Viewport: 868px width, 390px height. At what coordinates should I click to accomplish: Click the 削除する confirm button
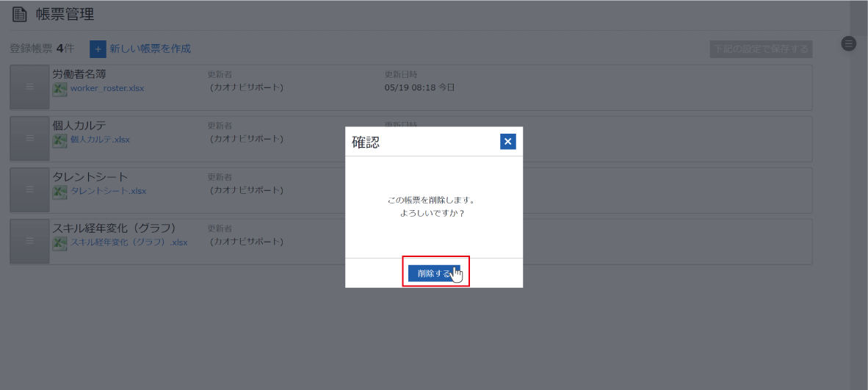(434, 273)
